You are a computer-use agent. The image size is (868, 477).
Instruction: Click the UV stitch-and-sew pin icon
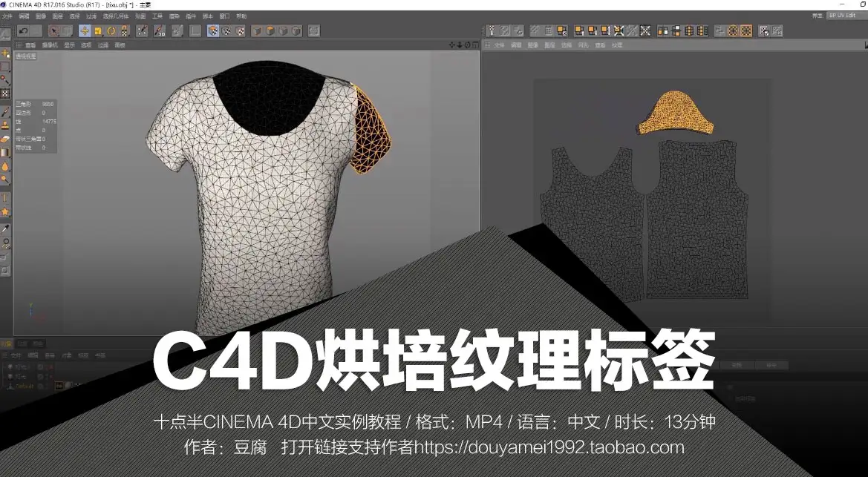[x=491, y=31]
